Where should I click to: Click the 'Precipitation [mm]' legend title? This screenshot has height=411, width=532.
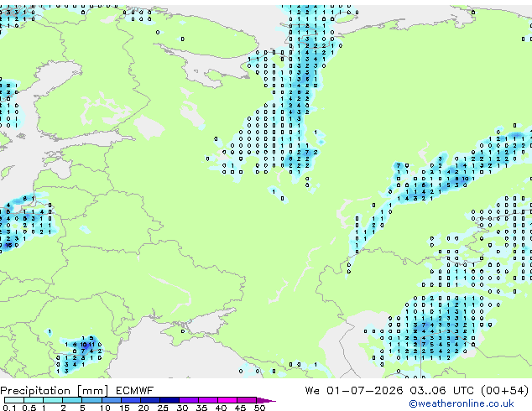tap(55, 391)
